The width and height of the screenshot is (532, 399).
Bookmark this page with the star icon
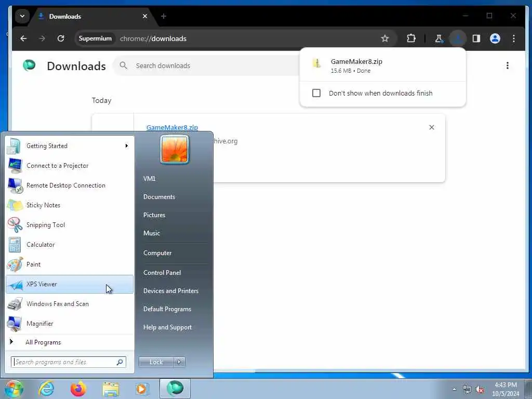click(x=385, y=38)
